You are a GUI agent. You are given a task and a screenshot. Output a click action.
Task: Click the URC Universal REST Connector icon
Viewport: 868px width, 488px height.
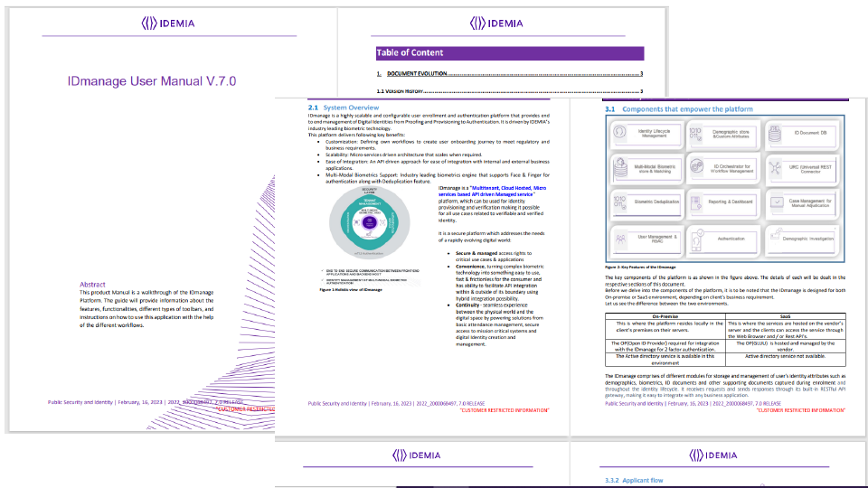pyautogui.click(x=775, y=167)
